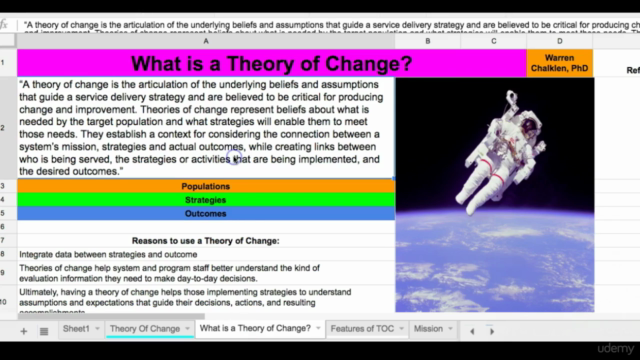
Task: Switch to the Features of TOC tab
Action: pyautogui.click(x=362, y=329)
